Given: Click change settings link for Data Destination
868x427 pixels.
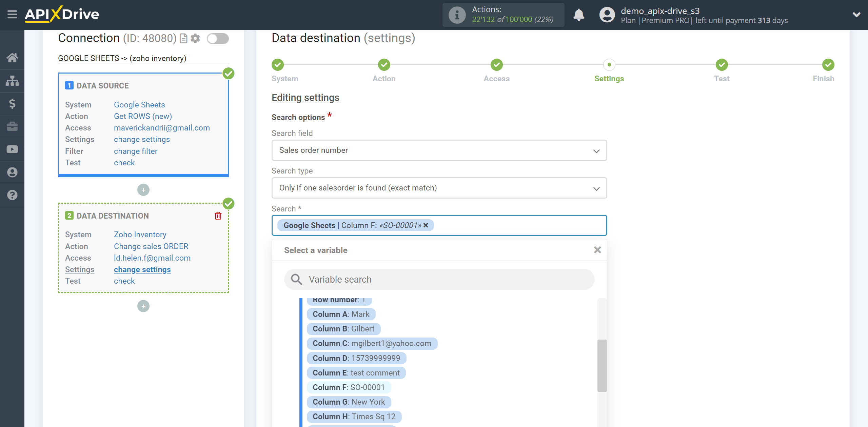Looking at the screenshot, I should (142, 269).
